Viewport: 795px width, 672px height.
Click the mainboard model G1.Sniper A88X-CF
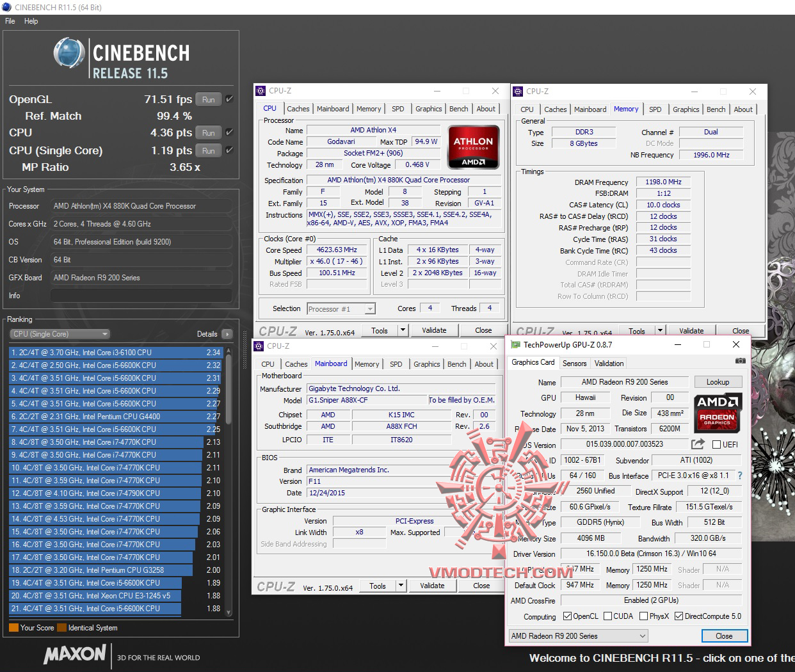point(367,400)
